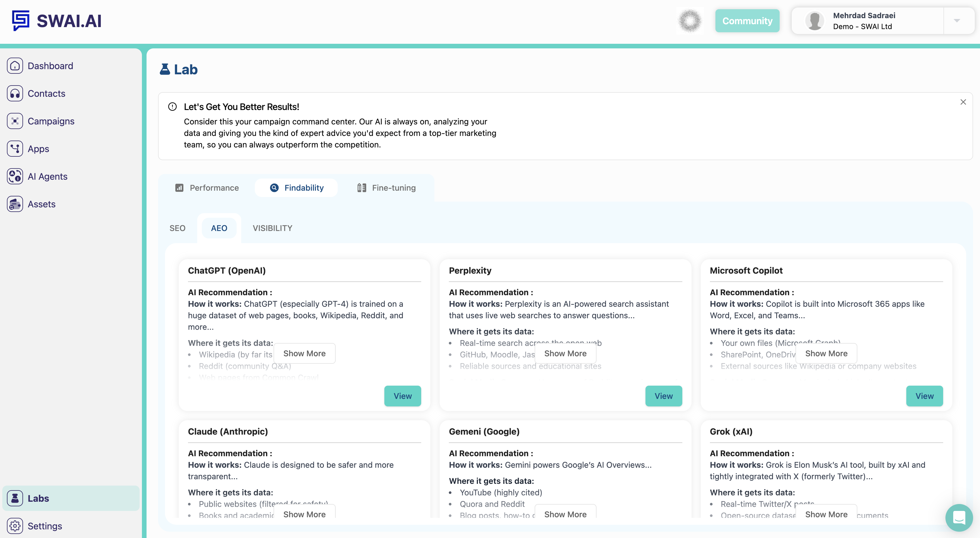
Task: Open the SEO sub-tab
Action: (177, 228)
